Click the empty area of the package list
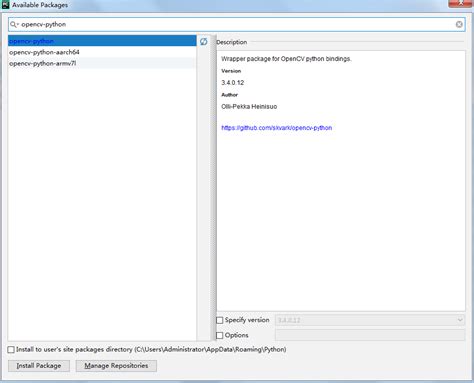This screenshot has height=383, width=474. tap(102, 204)
